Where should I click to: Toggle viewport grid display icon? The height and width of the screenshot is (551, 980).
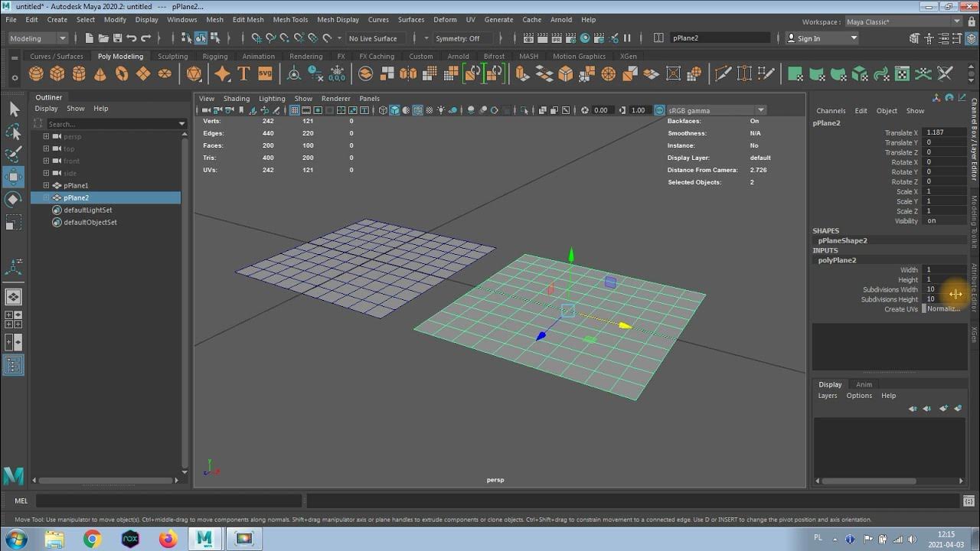click(294, 110)
